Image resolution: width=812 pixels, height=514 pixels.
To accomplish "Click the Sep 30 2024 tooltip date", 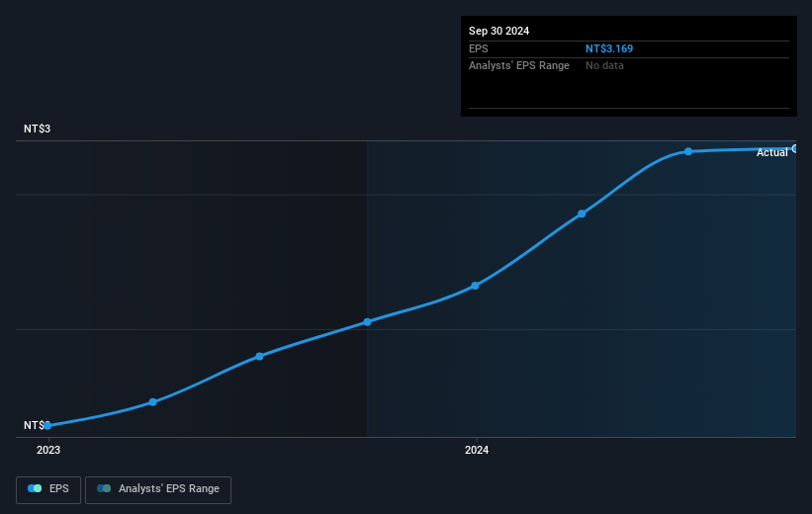I will click(x=498, y=31).
